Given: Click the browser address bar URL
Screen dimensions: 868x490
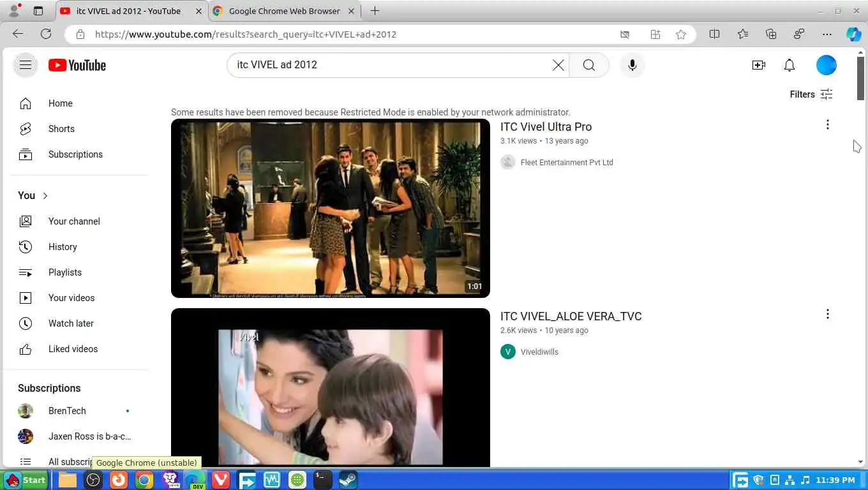Looking at the screenshot, I should click(x=246, y=34).
